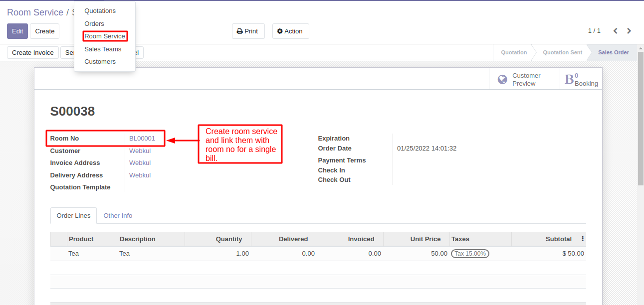
Task: Click the previous record arrow icon
Action: pos(616,31)
